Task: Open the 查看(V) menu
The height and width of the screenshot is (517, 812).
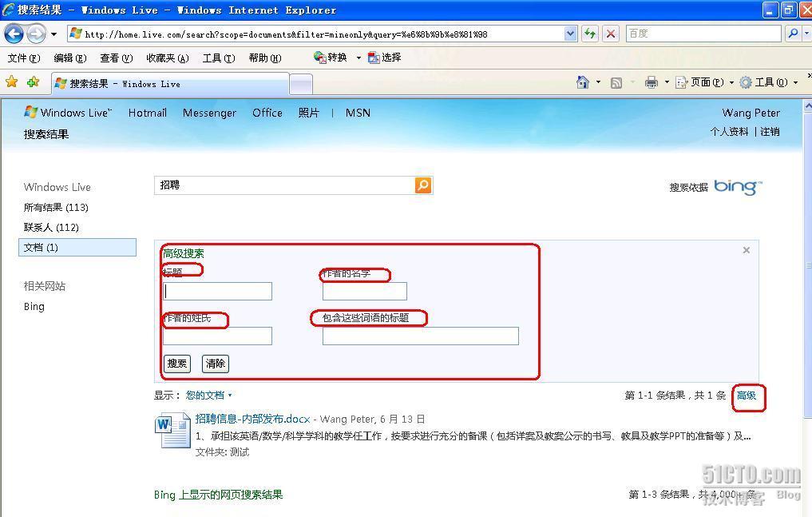Action: coord(116,58)
